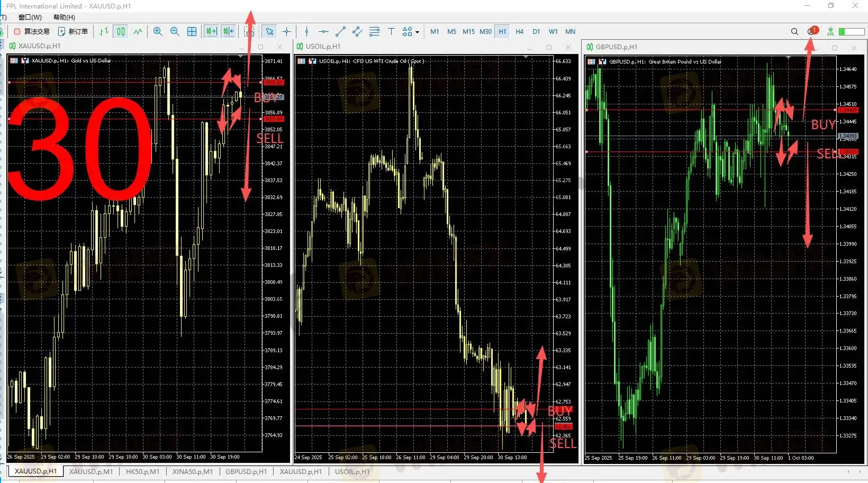
Task: Select the H1 timeframe button
Action: tap(502, 32)
